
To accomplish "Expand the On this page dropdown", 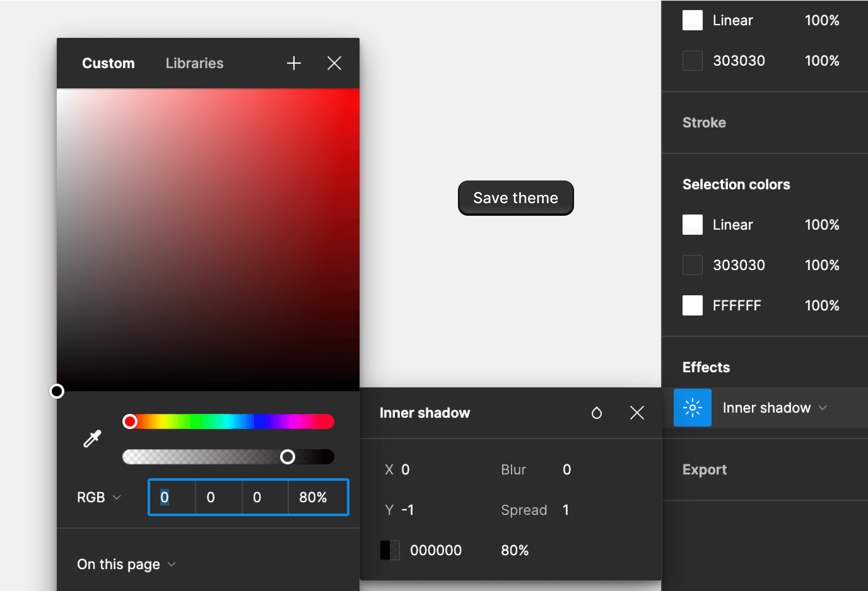I will click(x=126, y=564).
